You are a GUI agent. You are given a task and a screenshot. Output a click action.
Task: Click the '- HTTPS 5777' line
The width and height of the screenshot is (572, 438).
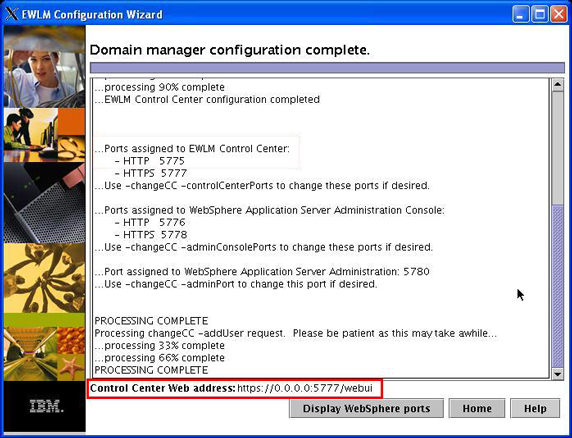pos(151,173)
